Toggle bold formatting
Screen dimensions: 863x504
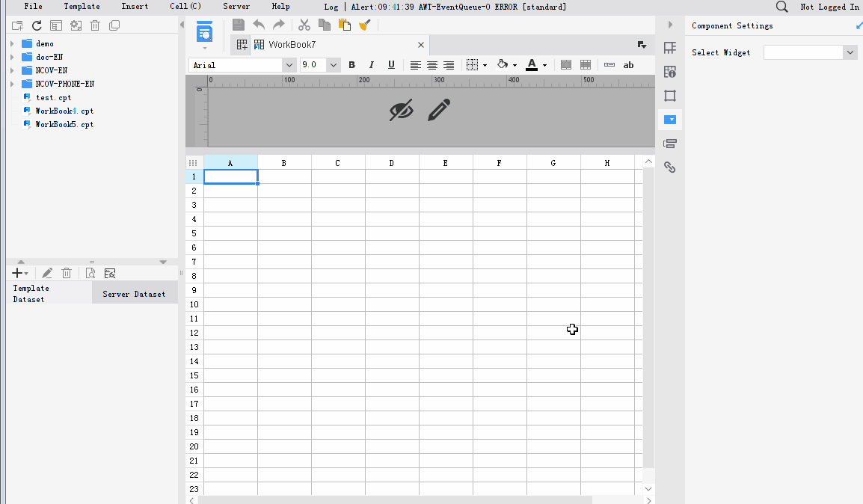[x=351, y=65]
